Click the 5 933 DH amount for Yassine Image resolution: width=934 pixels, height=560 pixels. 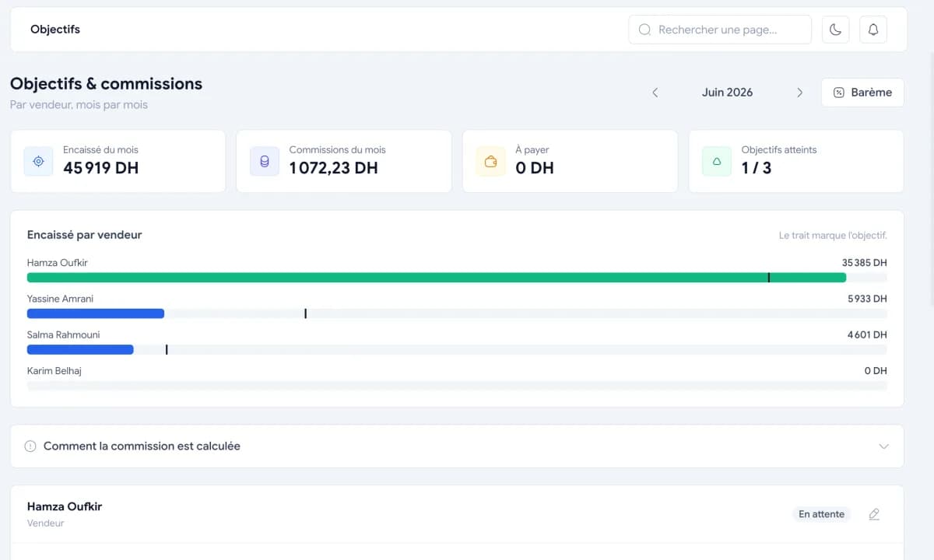(x=867, y=299)
